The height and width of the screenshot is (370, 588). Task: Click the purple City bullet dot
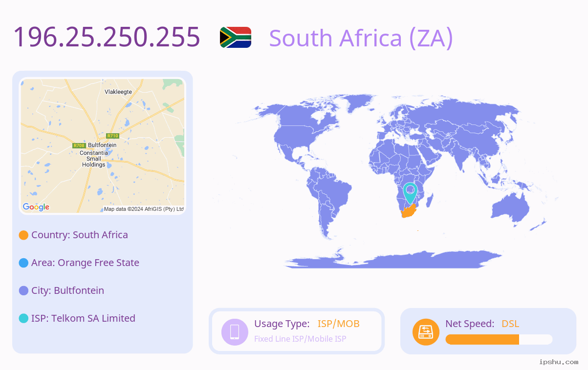[23, 290]
